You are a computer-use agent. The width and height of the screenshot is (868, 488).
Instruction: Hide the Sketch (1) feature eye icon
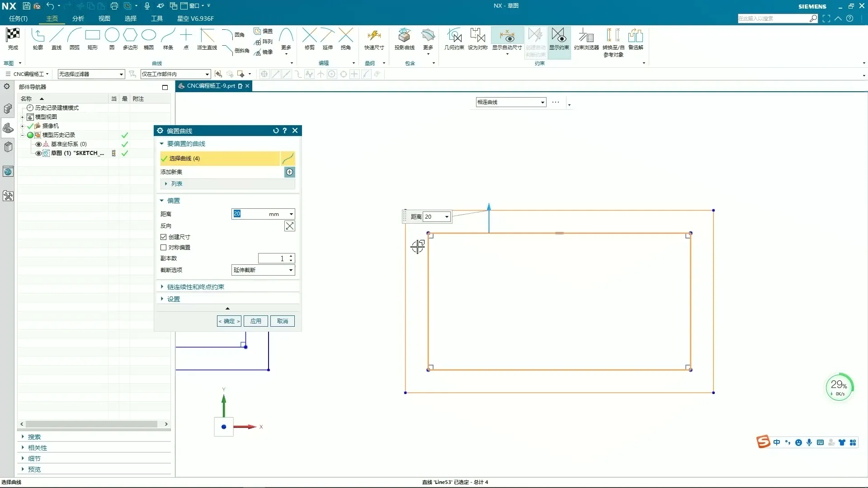38,153
